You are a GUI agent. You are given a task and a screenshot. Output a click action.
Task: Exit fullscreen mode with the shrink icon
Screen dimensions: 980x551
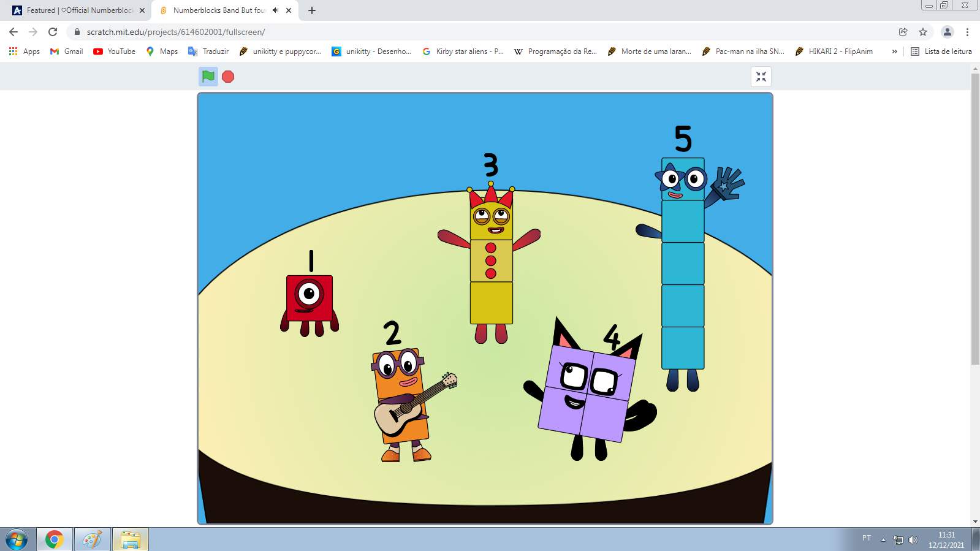761,77
